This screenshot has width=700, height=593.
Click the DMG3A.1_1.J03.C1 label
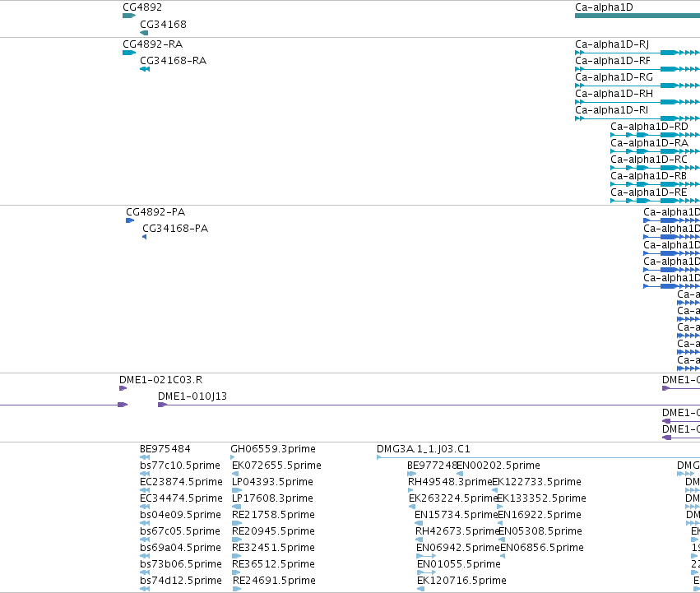[x=424, y=449]
